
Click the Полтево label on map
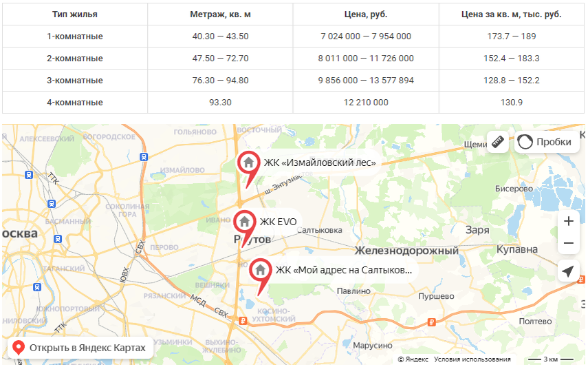[535, 321]
